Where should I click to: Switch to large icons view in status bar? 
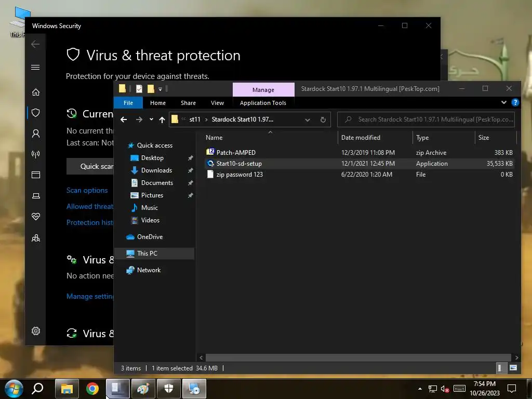(x=513, y=368)
